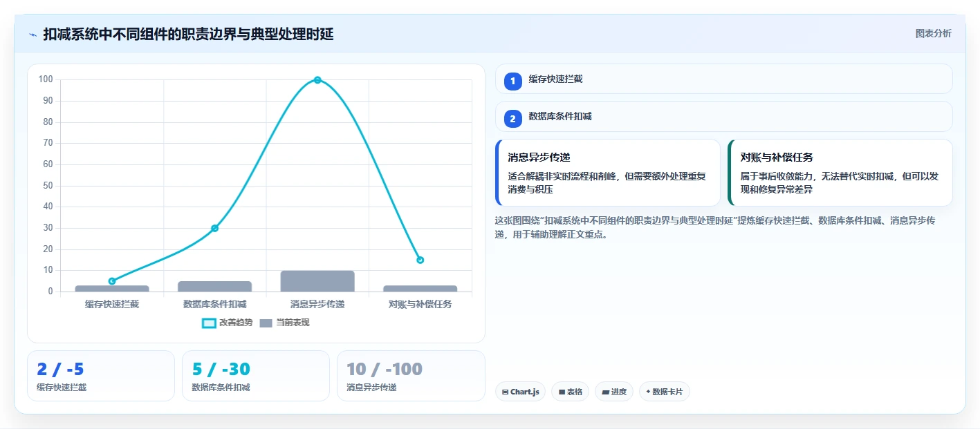
Task: Click the 对账与补偿任务 gray bar
Action: point(420,289)
